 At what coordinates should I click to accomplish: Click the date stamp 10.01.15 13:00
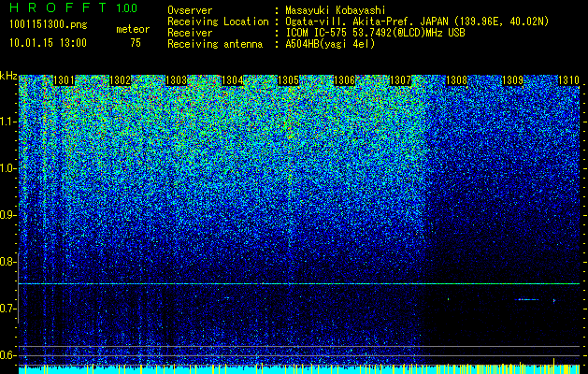pyautogui.click(x=48, y=43)
